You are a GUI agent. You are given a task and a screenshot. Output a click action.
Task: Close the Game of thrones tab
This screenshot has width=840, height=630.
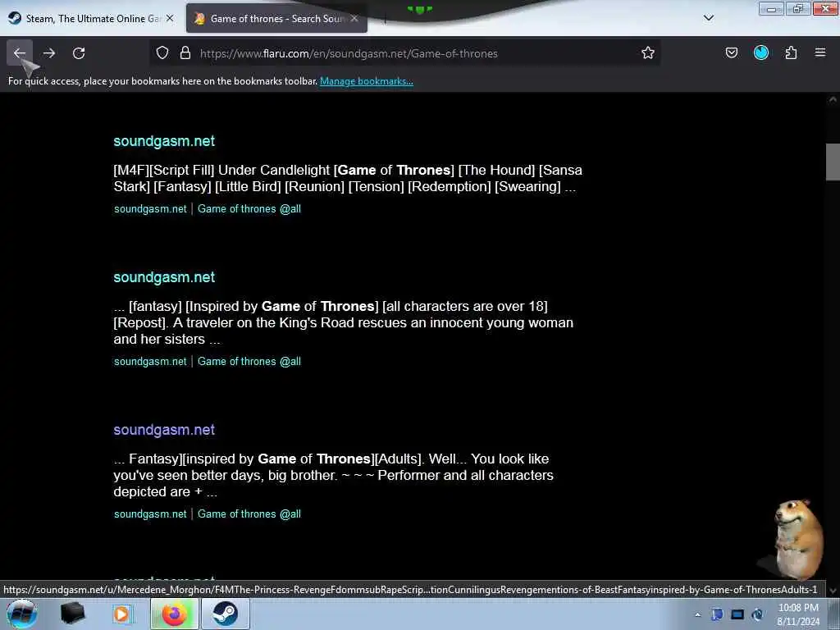tap(354, 18)
